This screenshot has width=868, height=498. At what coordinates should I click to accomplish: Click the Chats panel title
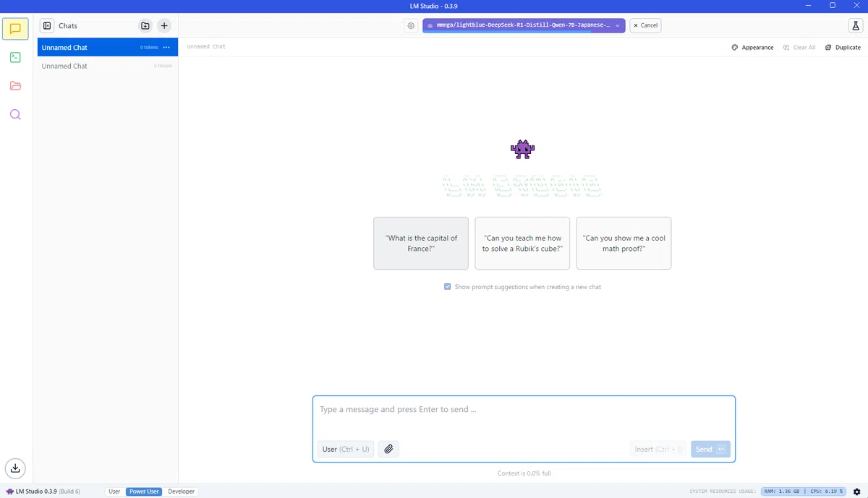[x=68, y=25]
